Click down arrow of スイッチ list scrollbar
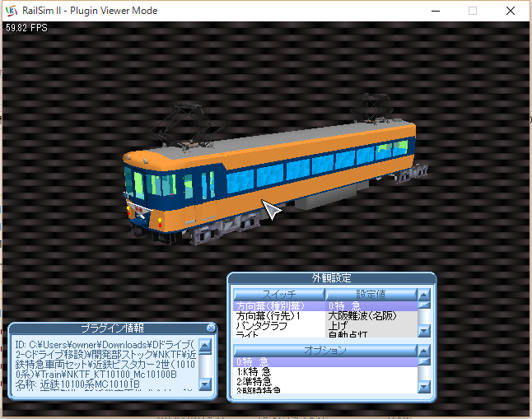532x419 pixels. coord(424,330)
